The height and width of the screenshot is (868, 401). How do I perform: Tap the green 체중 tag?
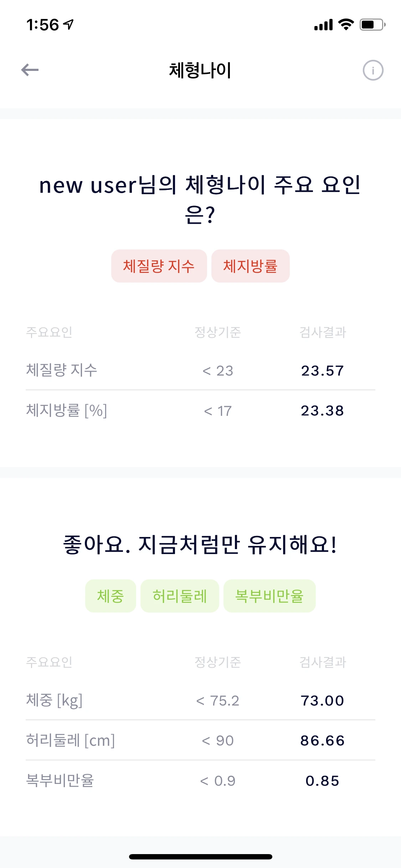[110, 596]
